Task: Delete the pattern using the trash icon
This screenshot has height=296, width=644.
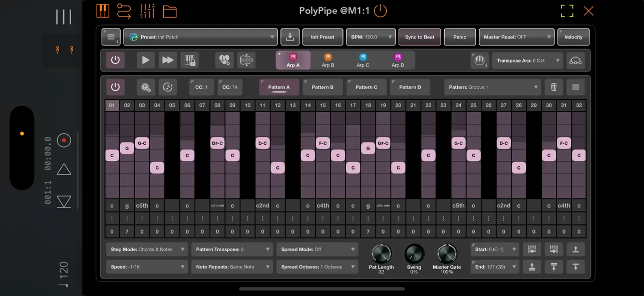Action: (x=553, y=86)
